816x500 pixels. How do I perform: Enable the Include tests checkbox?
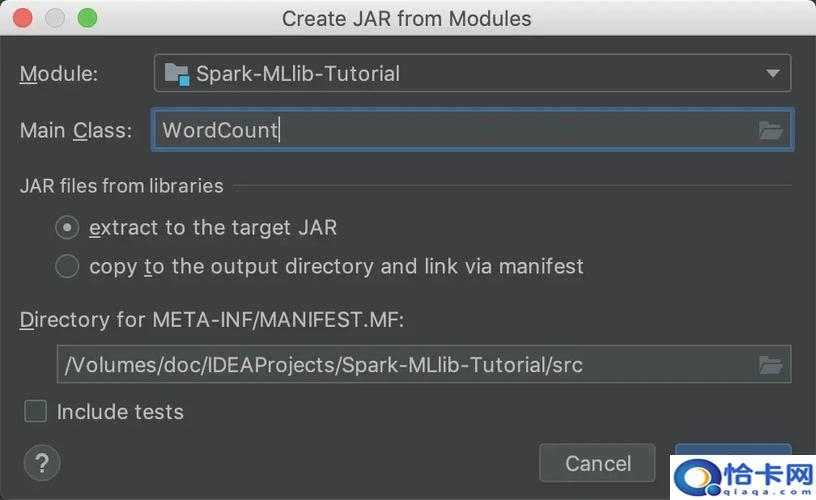[36, 411]
